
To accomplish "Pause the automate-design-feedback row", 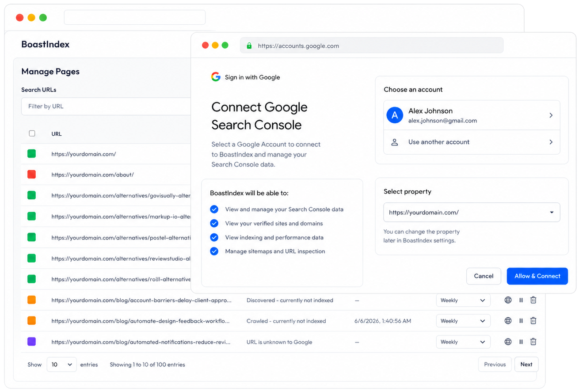I will 521,321.
